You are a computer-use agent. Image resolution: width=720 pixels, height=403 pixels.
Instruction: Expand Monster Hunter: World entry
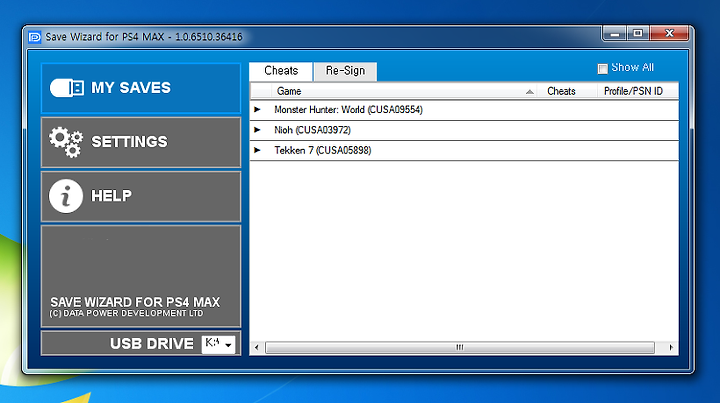(258, 110)
